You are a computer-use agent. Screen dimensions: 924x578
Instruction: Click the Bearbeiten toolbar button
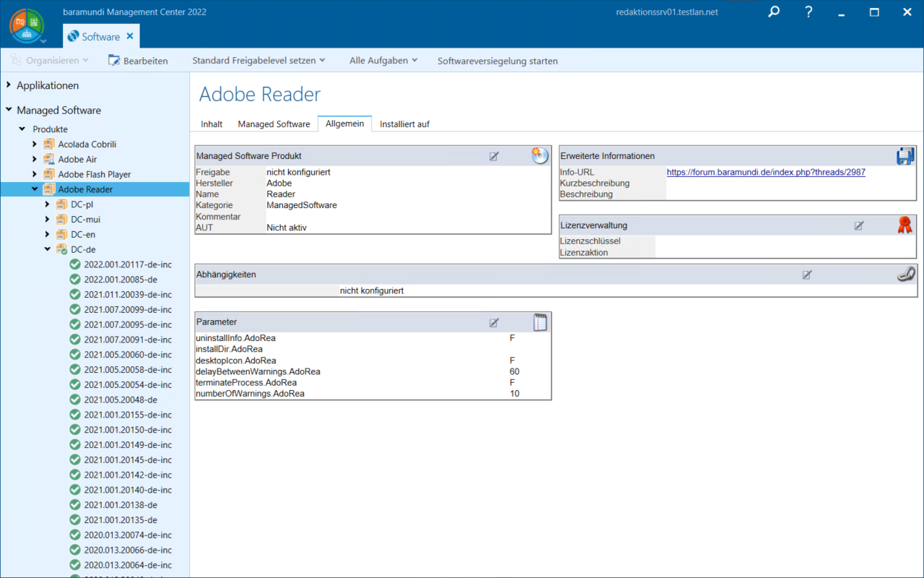tap(138, 61)
